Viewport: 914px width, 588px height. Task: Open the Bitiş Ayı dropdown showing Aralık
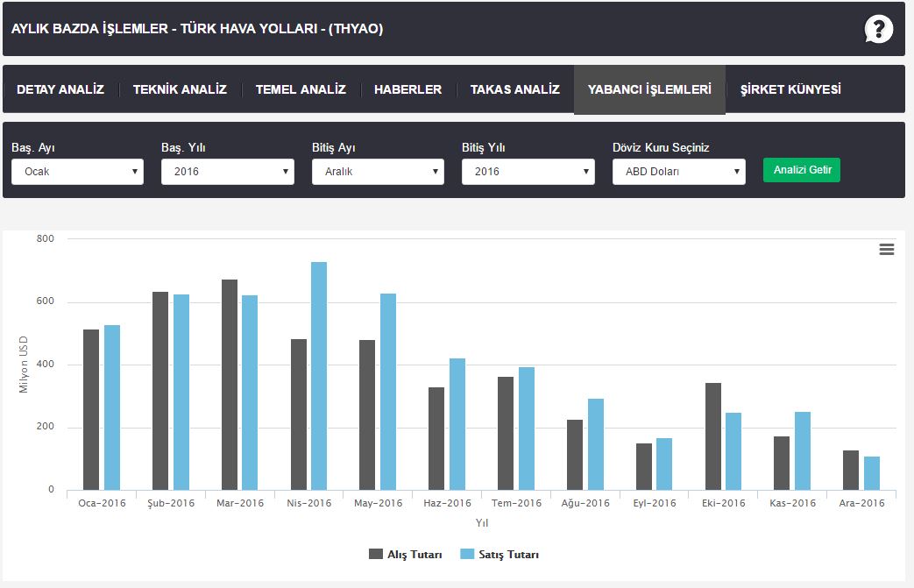[378, 172]
